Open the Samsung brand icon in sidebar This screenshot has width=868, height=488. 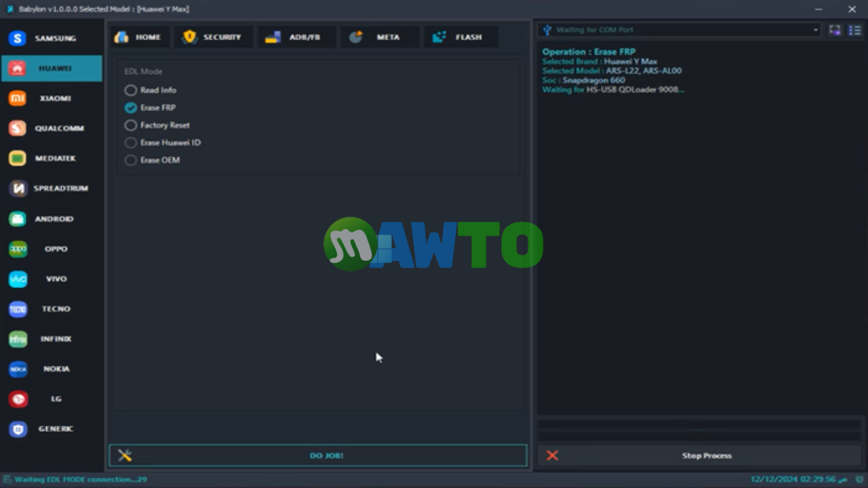[18, 39]
